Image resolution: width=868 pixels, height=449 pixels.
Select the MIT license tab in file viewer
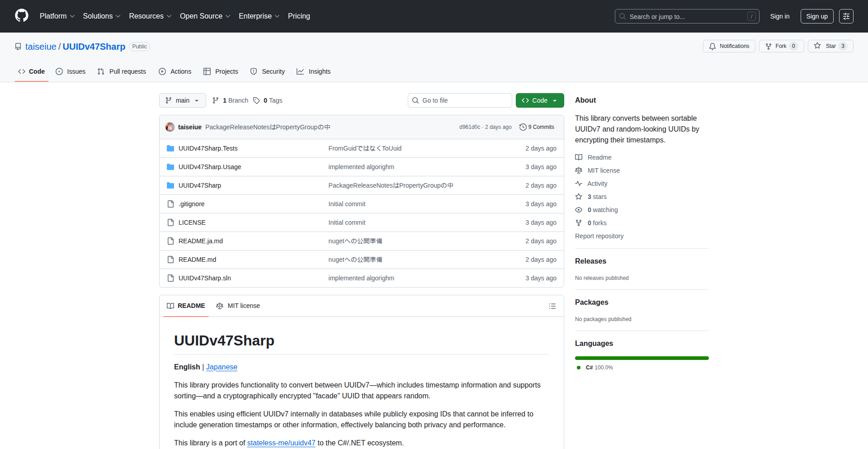(238, 306)
